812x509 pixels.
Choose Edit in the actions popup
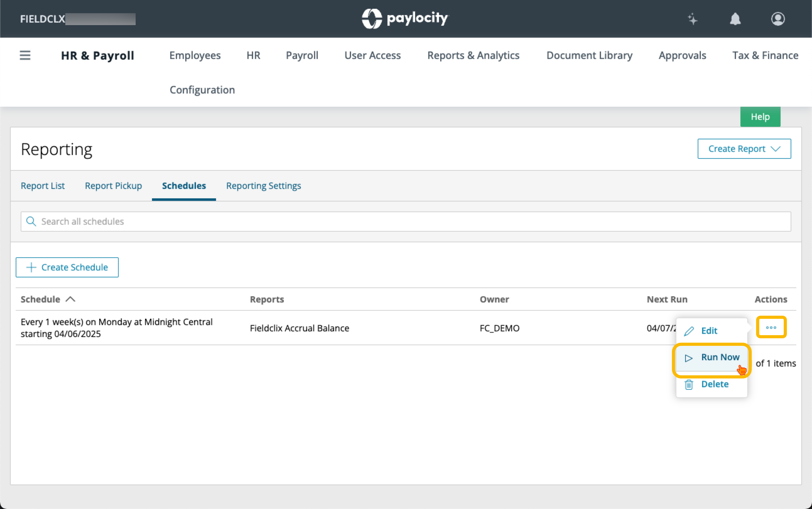click(709, 331)
